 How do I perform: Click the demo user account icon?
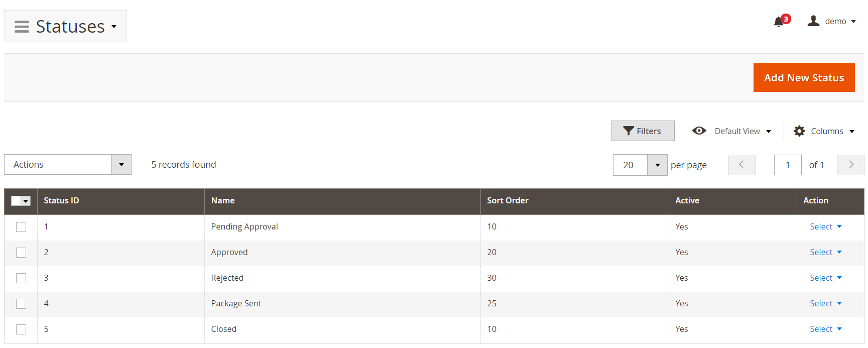pos(813,21)
